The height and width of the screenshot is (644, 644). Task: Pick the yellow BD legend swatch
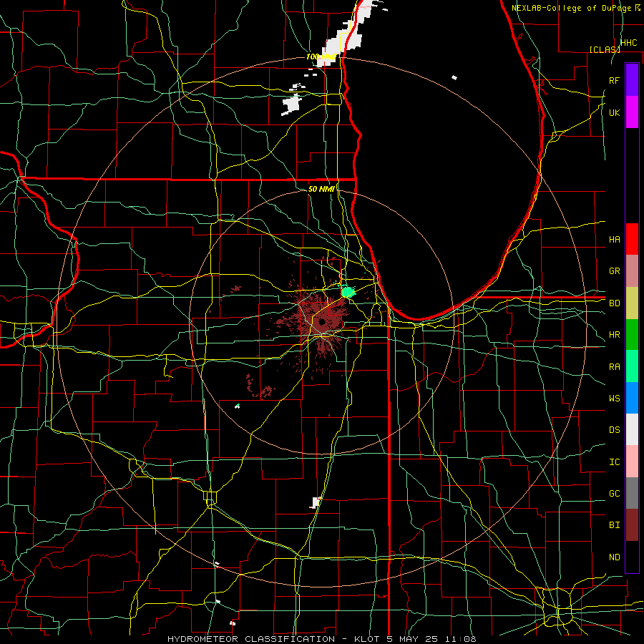click(632, 303)
